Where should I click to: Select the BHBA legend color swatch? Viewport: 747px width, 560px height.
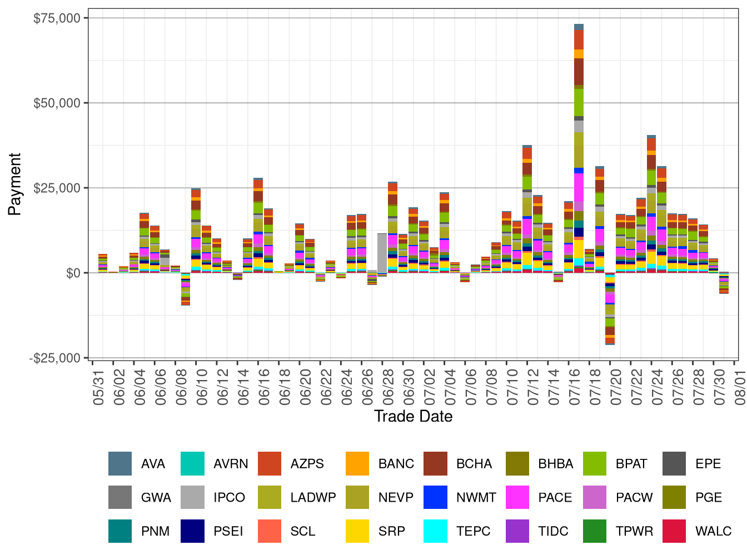point(517,464)
